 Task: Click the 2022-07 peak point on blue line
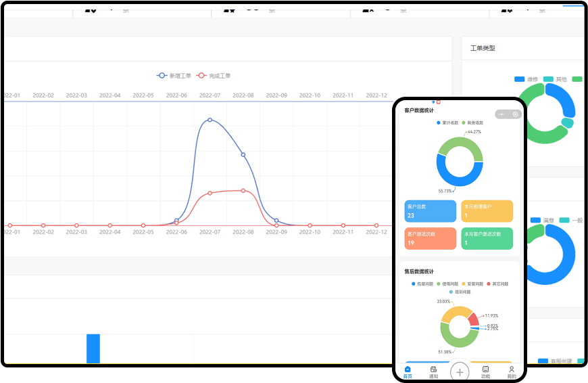210,120
